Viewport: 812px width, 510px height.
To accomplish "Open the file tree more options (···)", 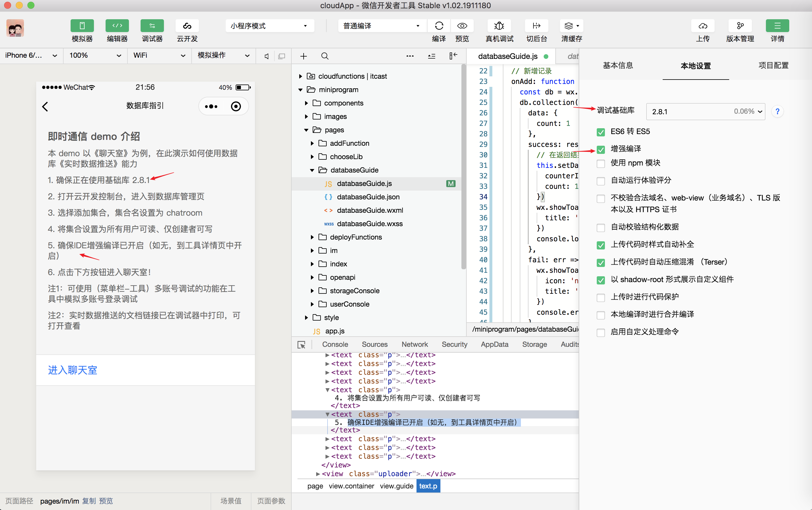I will (410, 56).
